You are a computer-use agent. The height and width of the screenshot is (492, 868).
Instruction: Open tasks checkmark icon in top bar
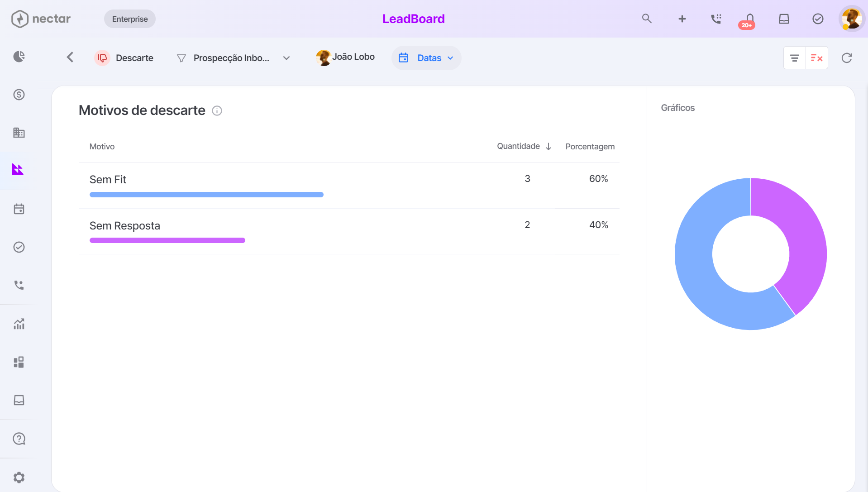[x=818, y=19]
